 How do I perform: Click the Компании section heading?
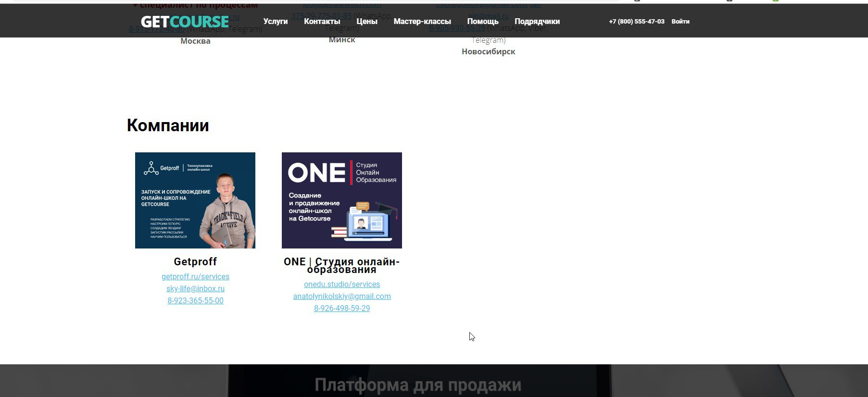point(168,125)
